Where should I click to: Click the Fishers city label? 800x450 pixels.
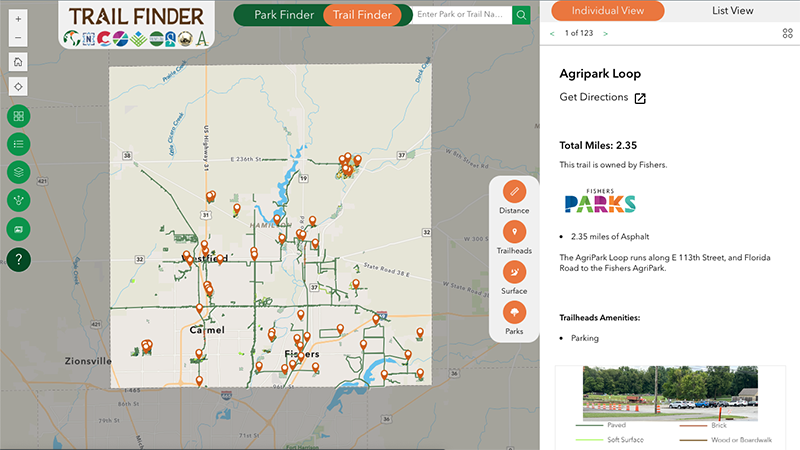point(302,354)
